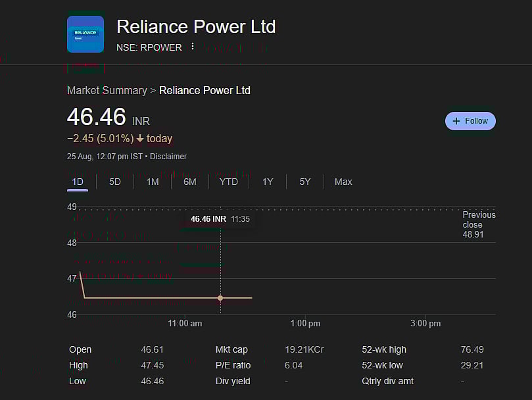Click the Open value 46.61
This screenshot has width=532, height=400.
[x=153, y=349]
